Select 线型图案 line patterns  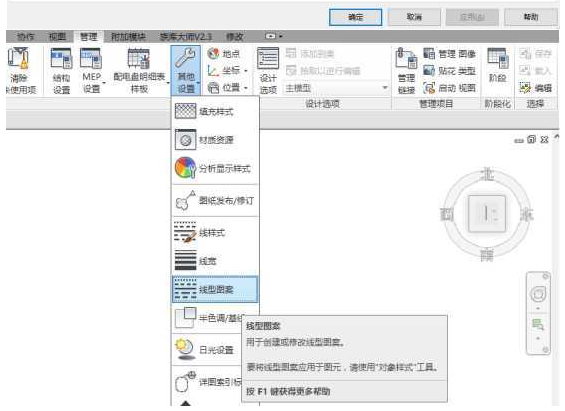coord(215,289)
